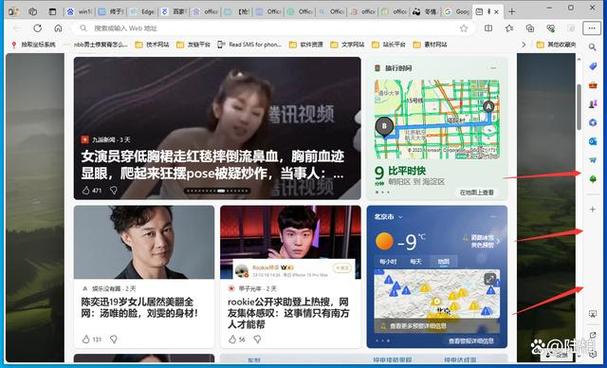Open the sidebar search icon
The height and width of the screenshot is (368, 607).
click(592, 47)
